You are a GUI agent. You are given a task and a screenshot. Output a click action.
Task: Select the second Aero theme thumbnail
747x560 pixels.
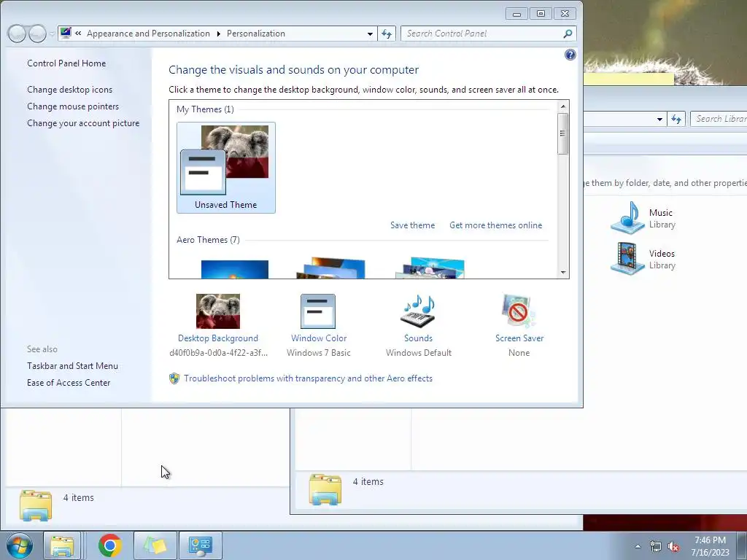pos(330,268)
